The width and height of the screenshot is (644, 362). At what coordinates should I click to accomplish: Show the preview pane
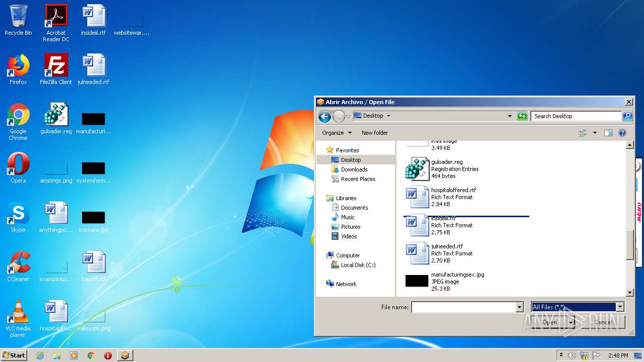click(608, 133)
